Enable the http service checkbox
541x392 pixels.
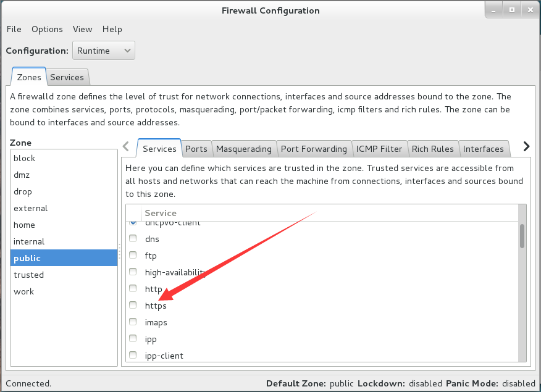tap(133, 288)
